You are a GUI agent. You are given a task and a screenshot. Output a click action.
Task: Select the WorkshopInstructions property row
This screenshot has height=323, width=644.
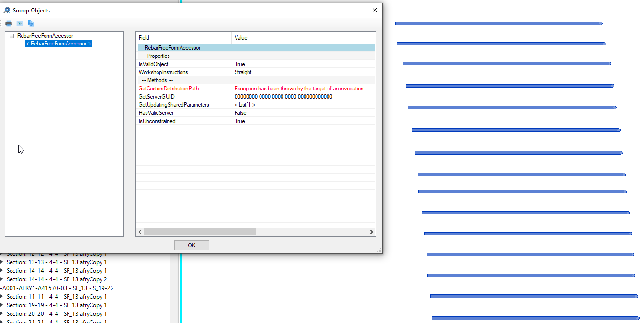[163, 72]
